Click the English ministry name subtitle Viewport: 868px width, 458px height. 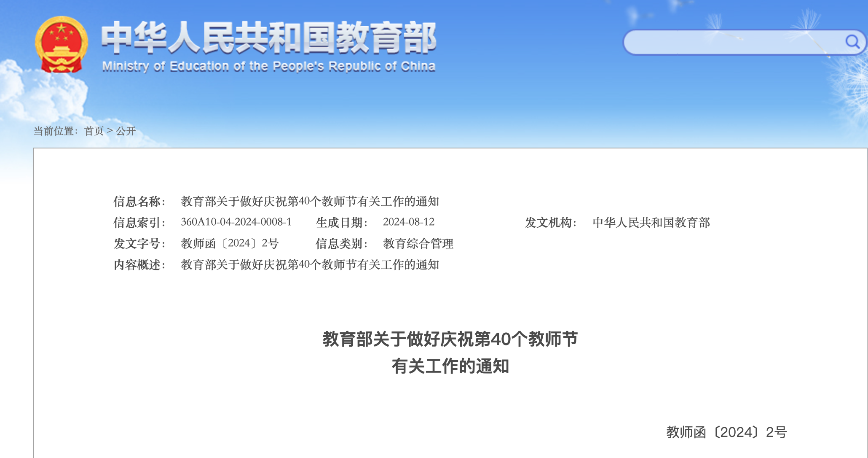pyautogui.click(x=268, y=66)
